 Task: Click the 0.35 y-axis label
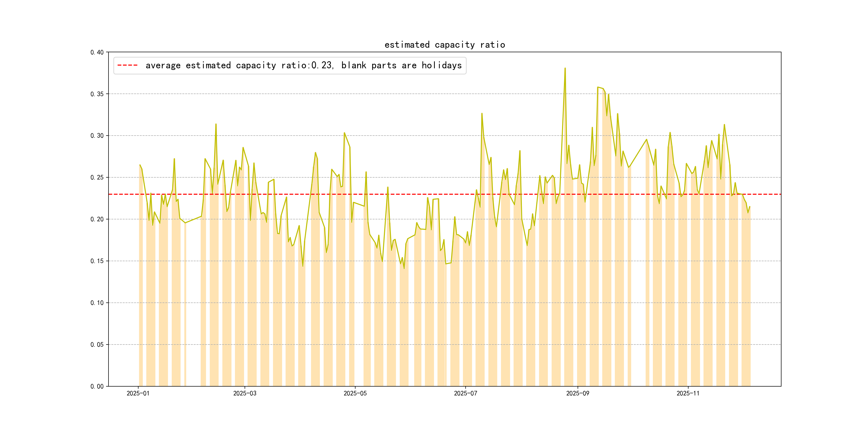[x=97, y=94]
